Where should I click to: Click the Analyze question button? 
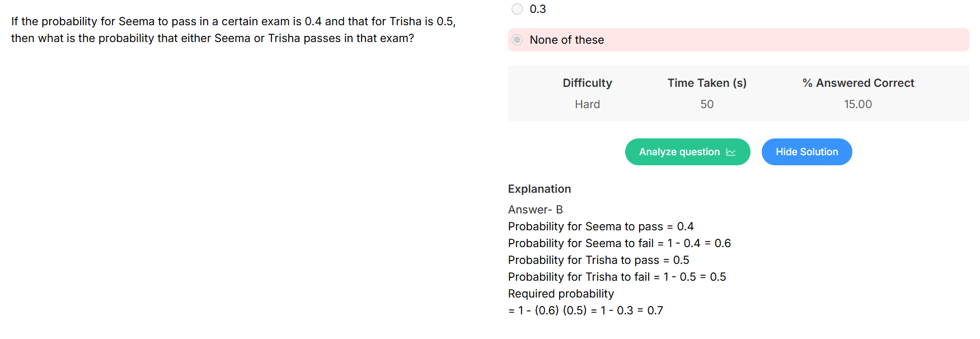687,152
